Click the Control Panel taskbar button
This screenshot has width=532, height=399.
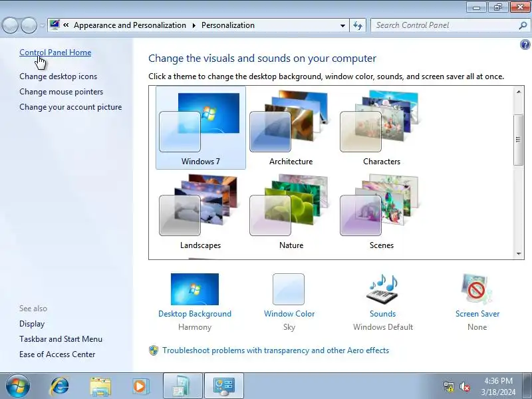pos(224,386)
